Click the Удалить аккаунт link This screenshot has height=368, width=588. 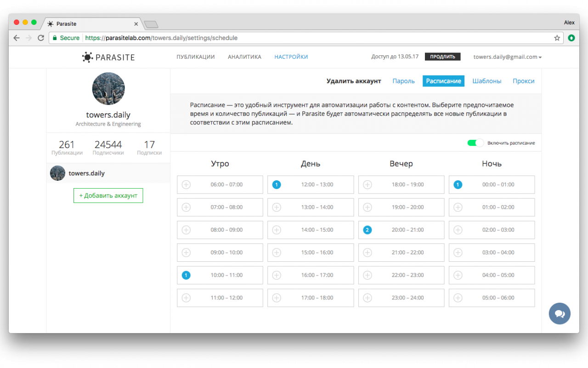click(354, 81)
